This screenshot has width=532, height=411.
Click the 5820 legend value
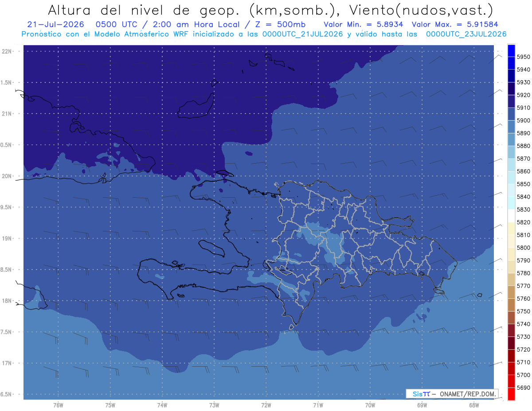(523, 222)
